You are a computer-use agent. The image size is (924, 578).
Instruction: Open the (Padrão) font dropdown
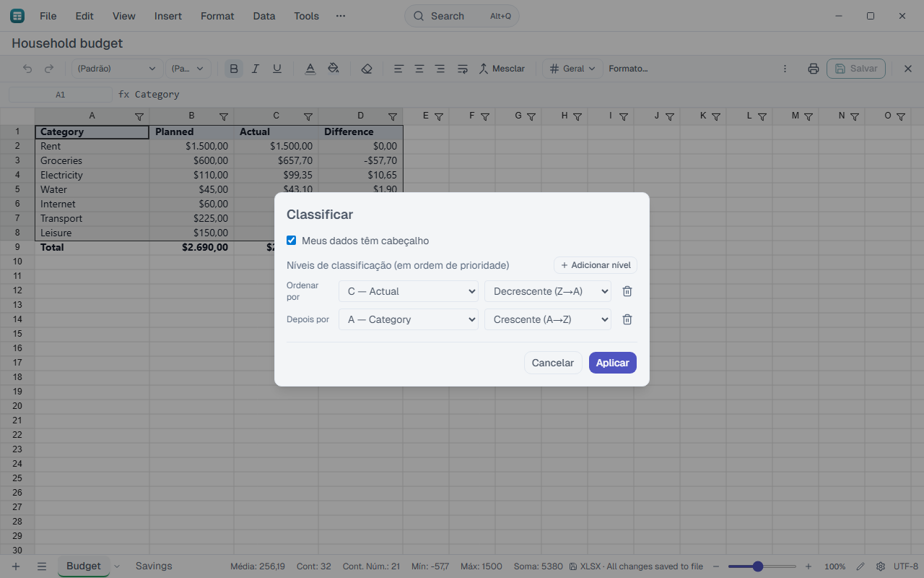click(x=116, y=69)
